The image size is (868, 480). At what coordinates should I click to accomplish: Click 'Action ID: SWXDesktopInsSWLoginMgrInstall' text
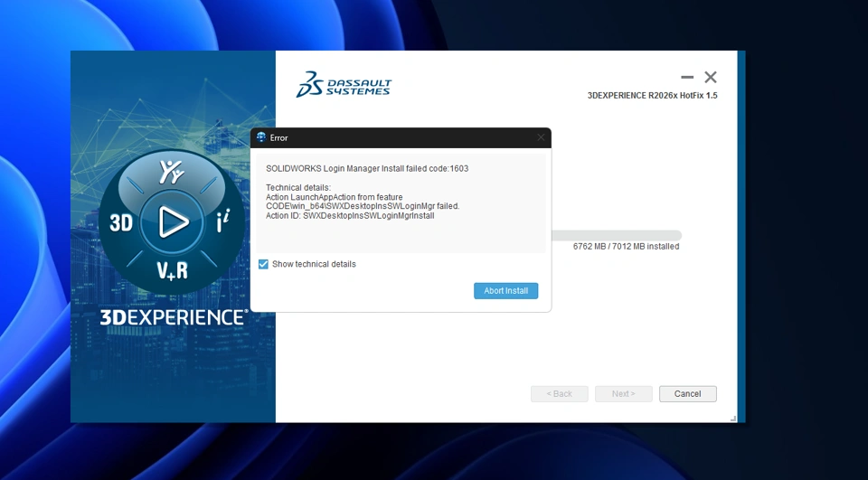pyautogui.click(x=350, y=216)
